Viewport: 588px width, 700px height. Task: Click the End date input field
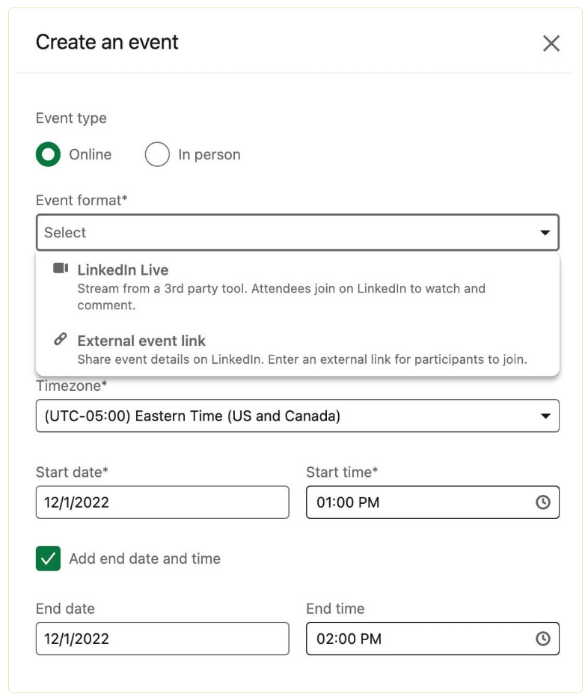[x=162, y=639]
